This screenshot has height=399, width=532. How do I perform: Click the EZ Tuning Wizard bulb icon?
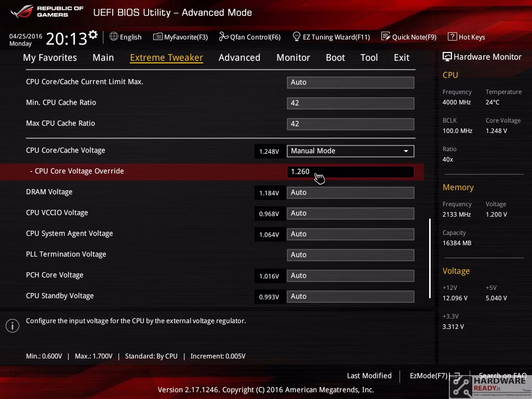pyautogui.click(x=296, y=36)
